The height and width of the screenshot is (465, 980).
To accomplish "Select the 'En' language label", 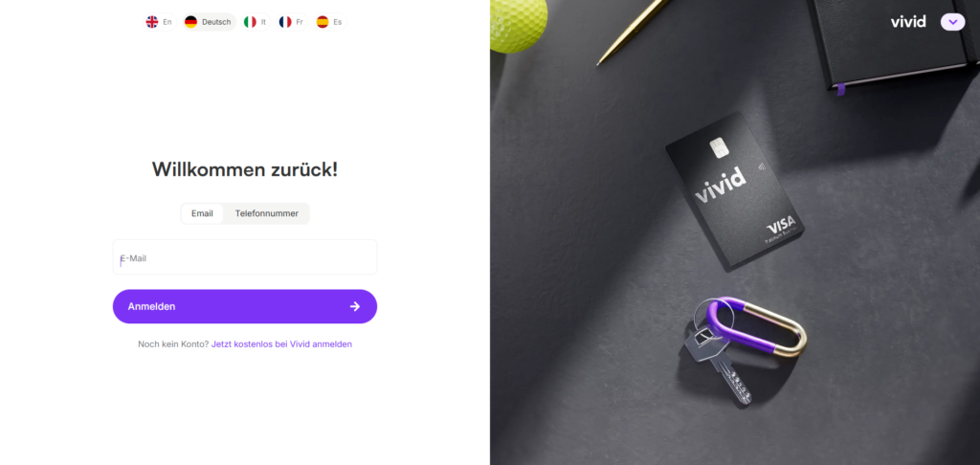I will pyautogui.click(x=167, y=22).
